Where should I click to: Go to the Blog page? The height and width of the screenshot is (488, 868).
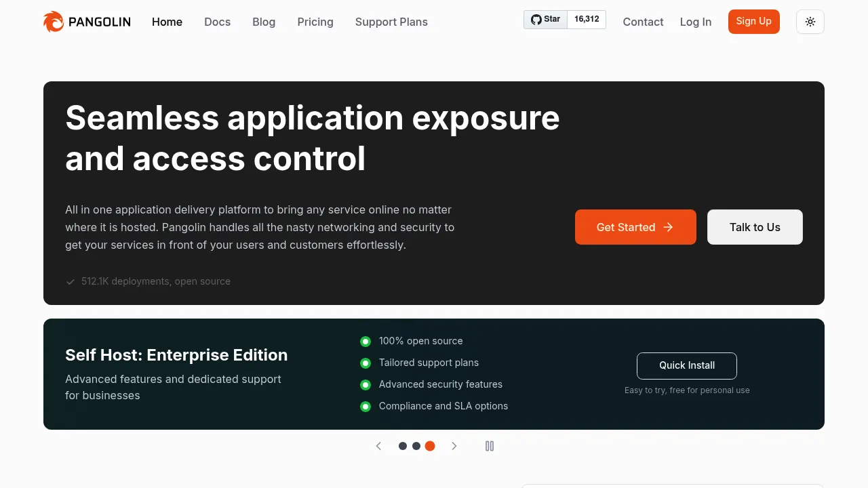pos(264,22)
